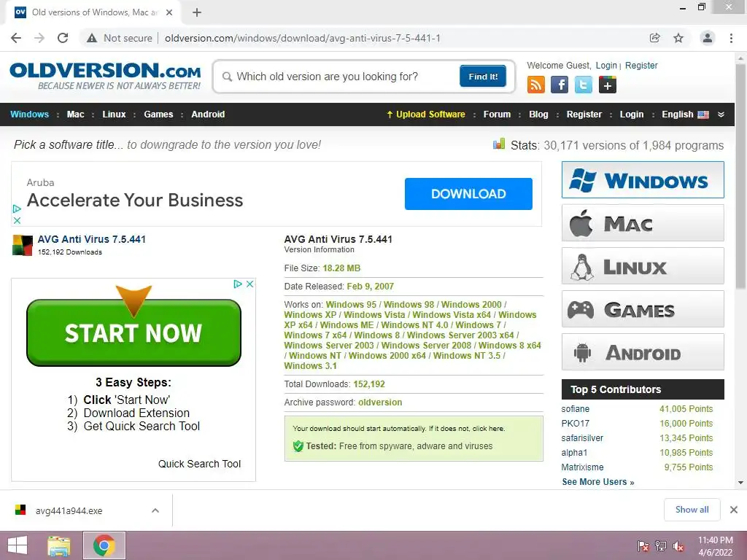747x560 pixels.
Task: Click Register in the dark nav bar
Action: pyautogui.click(x=584, y=114)
